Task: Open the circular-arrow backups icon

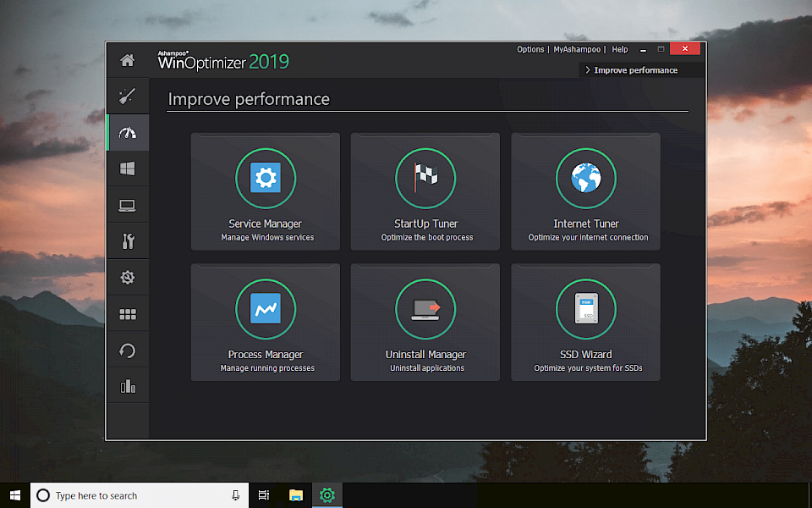Action: click(128, 351)
